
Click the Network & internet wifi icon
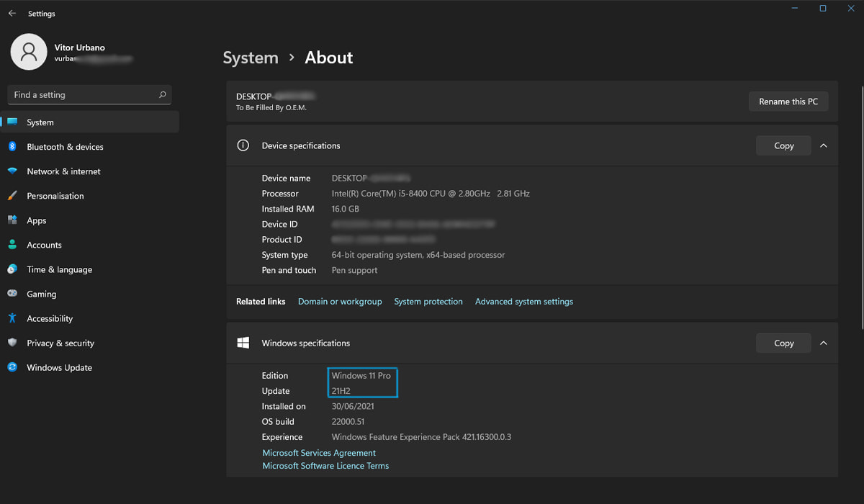[x=12, y=171]
